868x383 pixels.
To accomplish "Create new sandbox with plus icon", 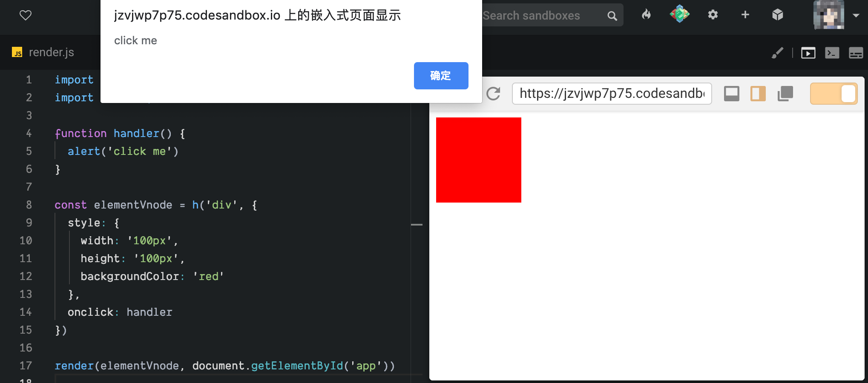I will (x=745, y=15).
